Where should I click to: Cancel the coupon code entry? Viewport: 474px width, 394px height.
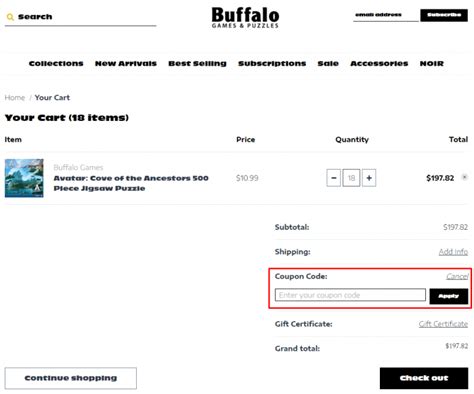457,276
